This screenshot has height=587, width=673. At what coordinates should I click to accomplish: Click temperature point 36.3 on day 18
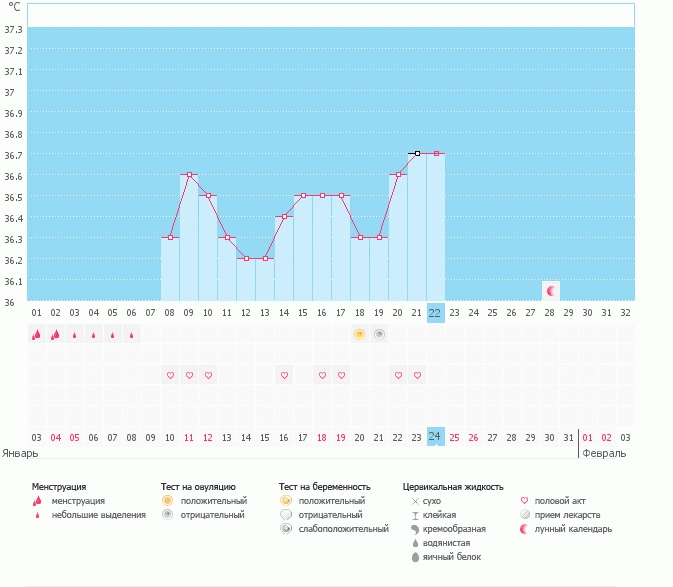(360, 237)
